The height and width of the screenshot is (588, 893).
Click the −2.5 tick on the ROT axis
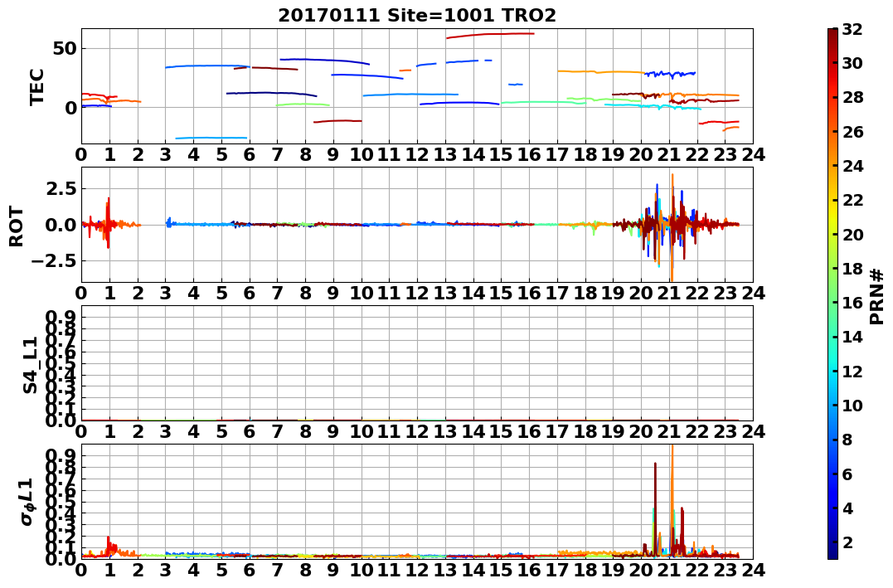tap(55, 261)
